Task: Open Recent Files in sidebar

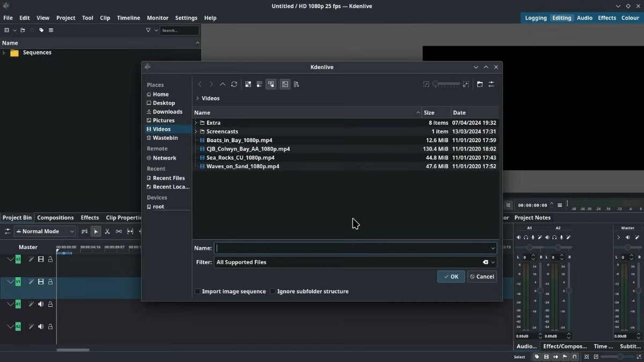Action: [x=167, y=178]
